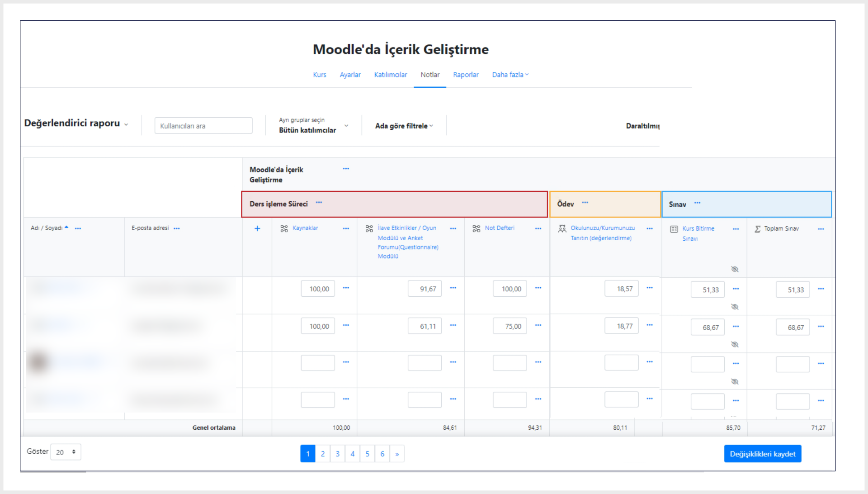Image resolution: width=868 pixels, height=494 pixels.
Task: Open cell actions next to 75,00 grade
Action: 538,325
